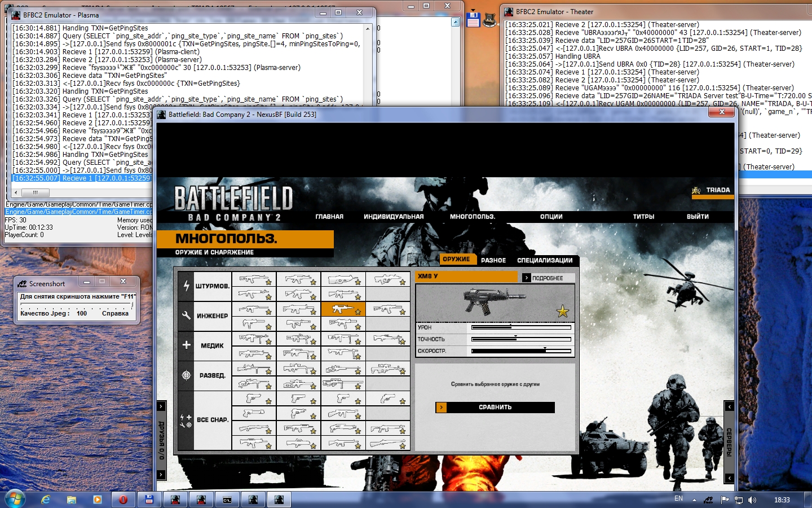Select Plasma log row 'Handling TXN=GetPingSites' at 16:30:14.881
The image size is (812, 508).
(x=80, y=28)
